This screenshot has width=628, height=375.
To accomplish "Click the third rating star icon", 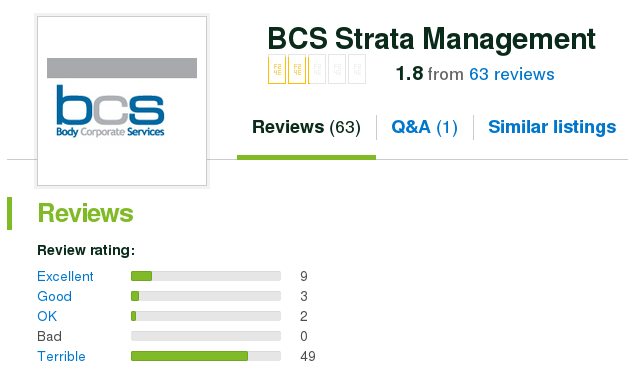I will 317,69.
